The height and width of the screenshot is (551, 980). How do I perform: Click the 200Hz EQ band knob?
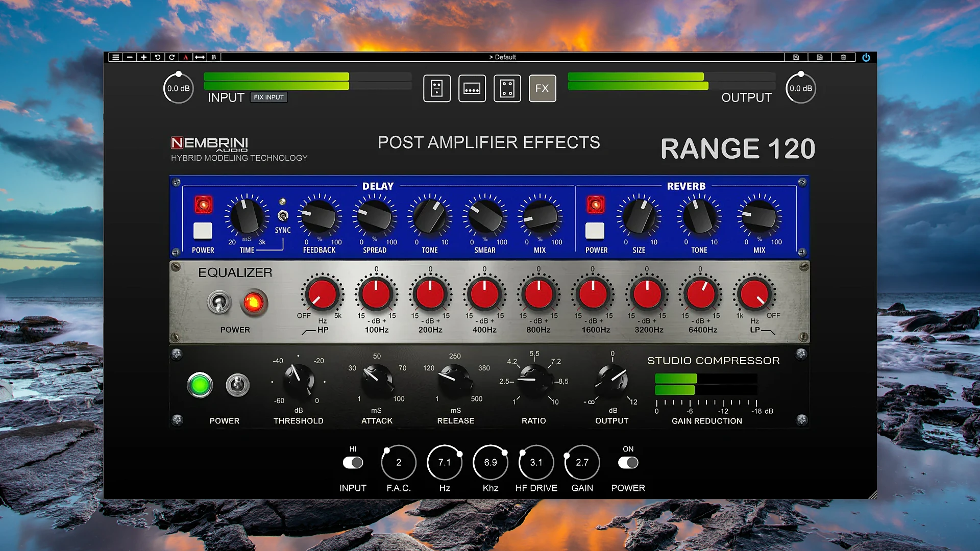click(430, 294)
